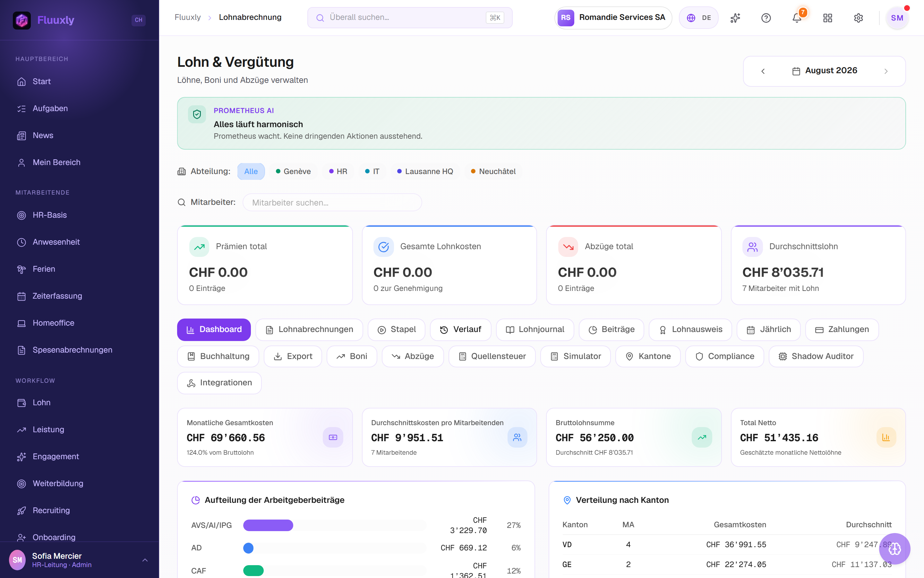Click the CAF green progress bar
The height and width of the screenshot is (578, 924).
click(253, 571)
